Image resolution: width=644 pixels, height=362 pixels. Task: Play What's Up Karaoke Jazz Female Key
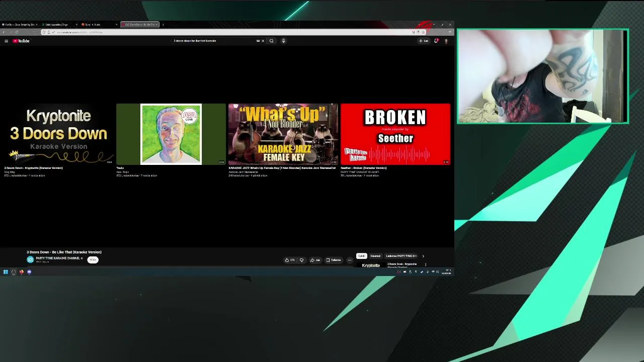click(283, 134)
